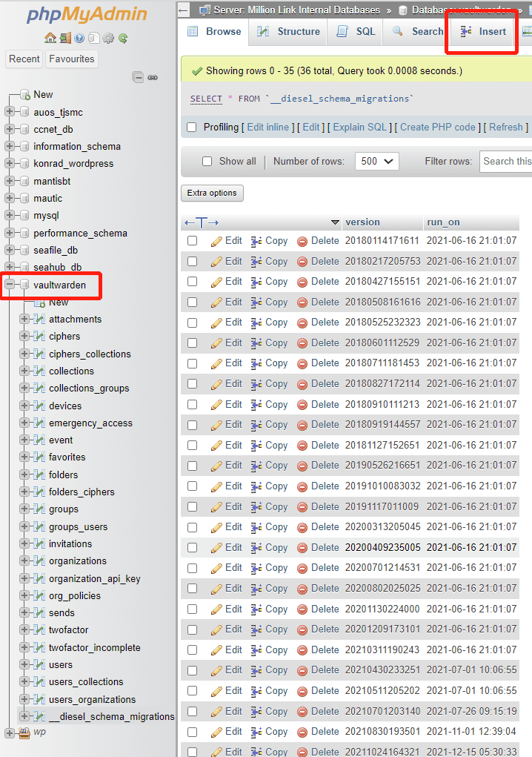This screenshot has height=757, width=532.
Task: Click Copy icon for row 20180217205753
Action: [256, 261]
